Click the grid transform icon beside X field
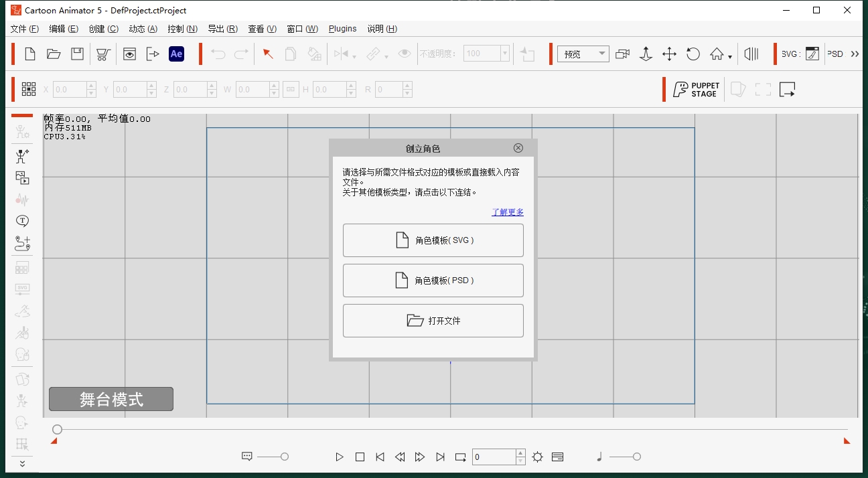Viewport: 868px width, 478px height. [29, 89]
